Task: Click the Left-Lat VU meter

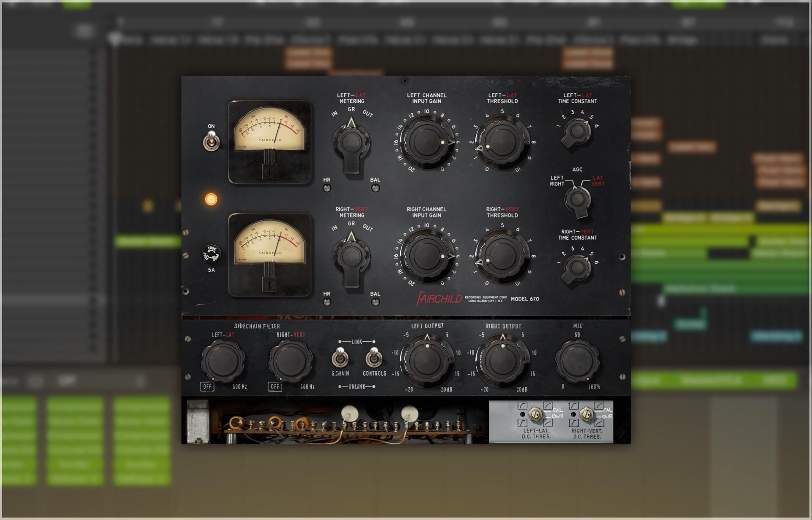Action: coord(270,142)
